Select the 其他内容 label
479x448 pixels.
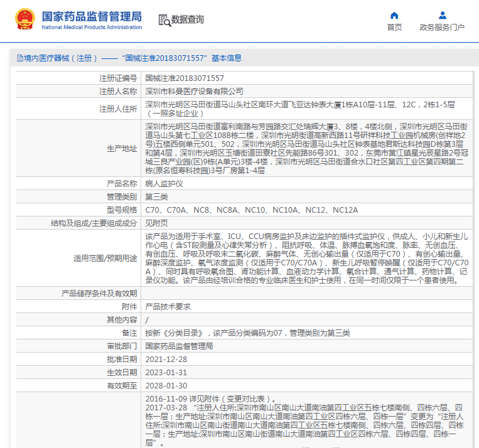pos(122,320)
